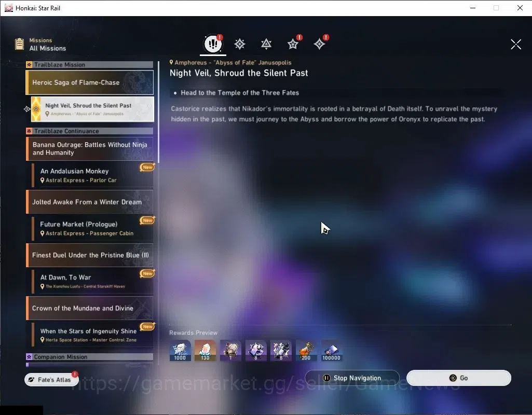Click New badge on When the Stars of Ingenuity Shine
Screen dimensions: 532x415
point(147,326)
